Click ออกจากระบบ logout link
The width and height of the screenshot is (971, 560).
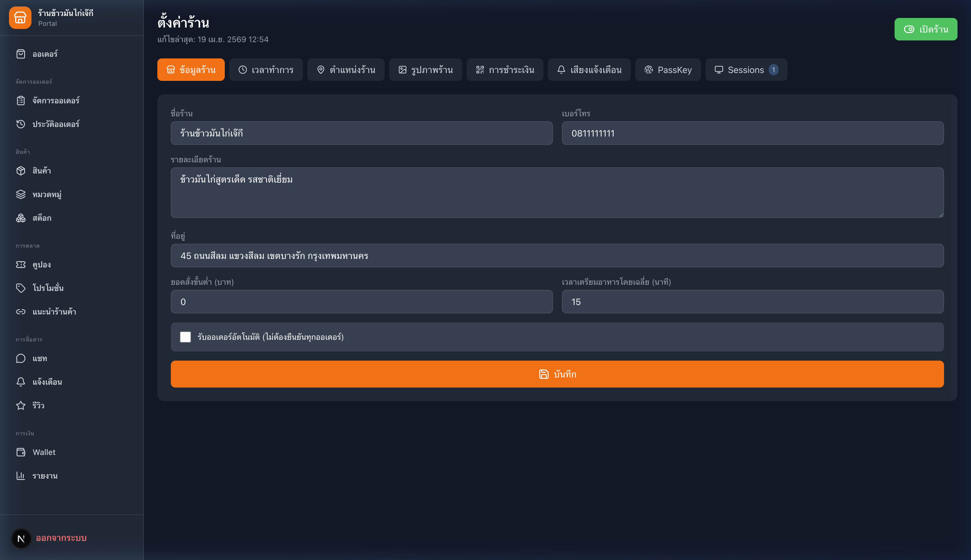pyautogui.click(x=61, y=538)
